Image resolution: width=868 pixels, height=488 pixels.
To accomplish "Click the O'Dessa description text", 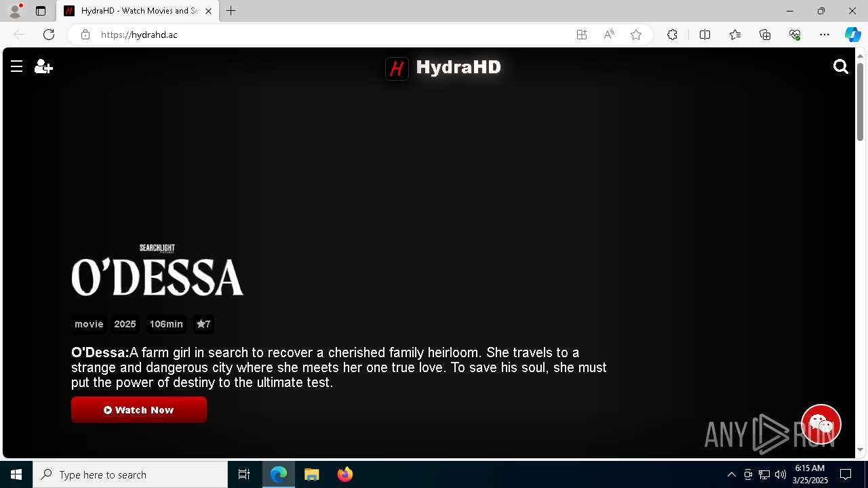I will coord(339,367).
